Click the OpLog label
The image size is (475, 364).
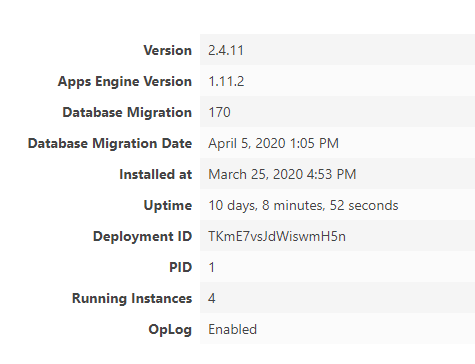(x=170, y=330)
